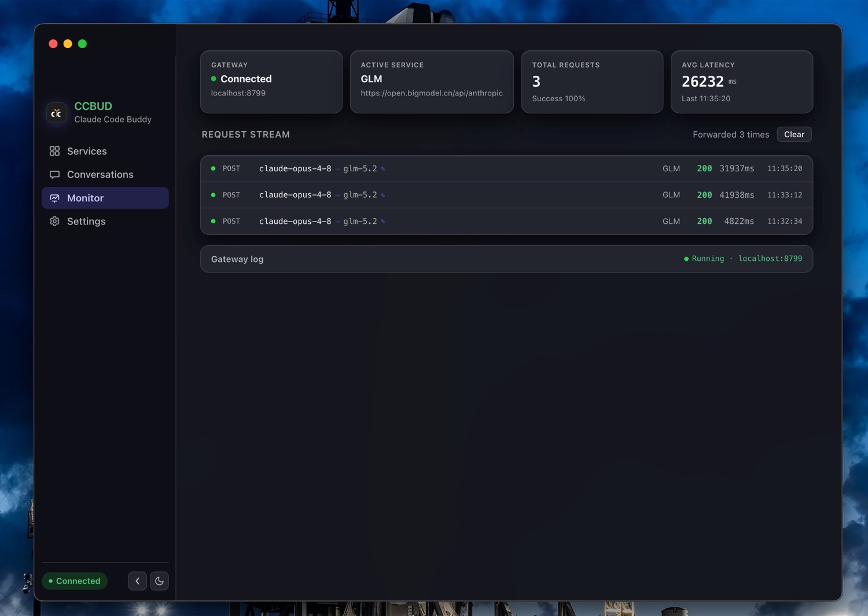Click the Running localhost:8799 status text

(743, 259)
